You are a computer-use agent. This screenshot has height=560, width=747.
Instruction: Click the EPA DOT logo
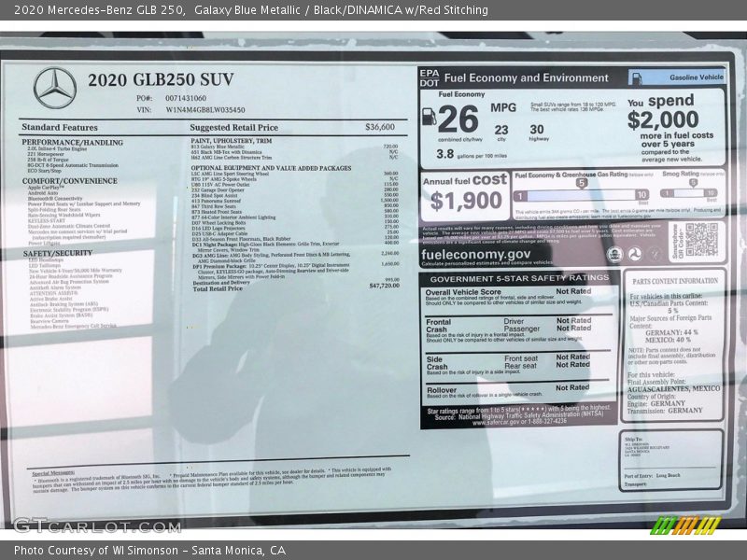point(430,77)
